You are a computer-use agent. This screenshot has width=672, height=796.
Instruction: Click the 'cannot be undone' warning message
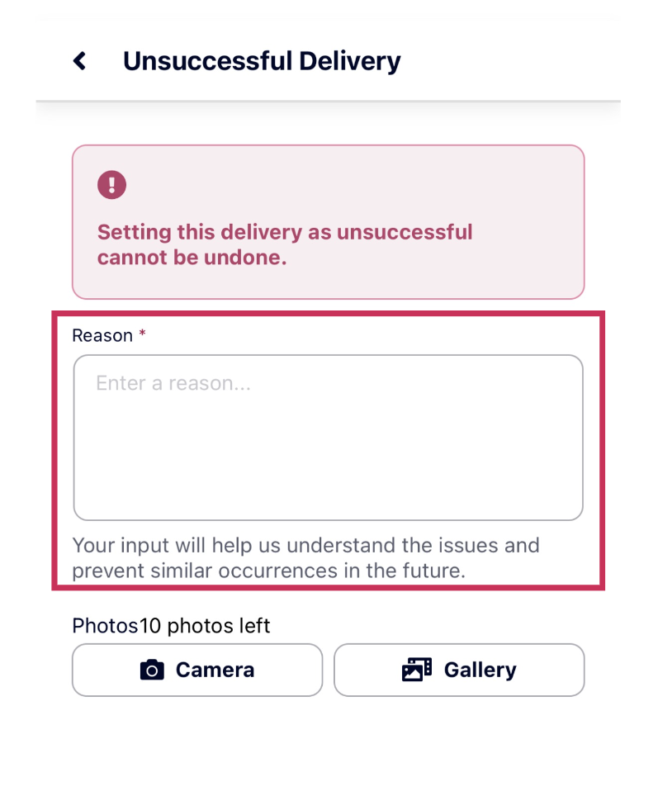[192, 258]
